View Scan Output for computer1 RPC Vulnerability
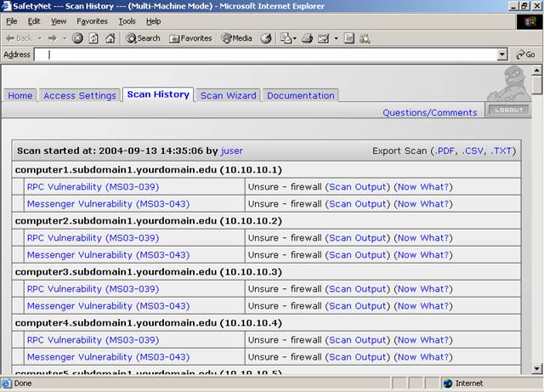Viewport: 544px width, 392px height. click(358, 187)
